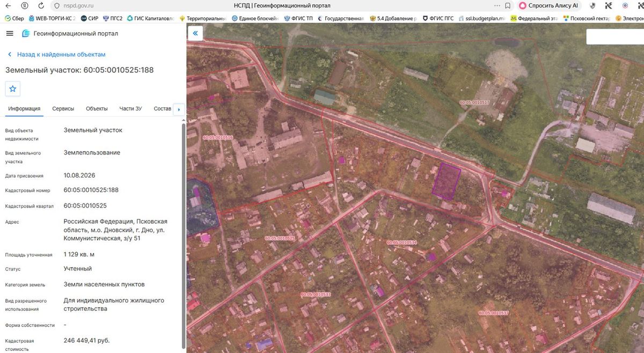Viewport: 644px width, 353px height.
Task: Open the 'ПГС2' bookmark
Action: 112,18
